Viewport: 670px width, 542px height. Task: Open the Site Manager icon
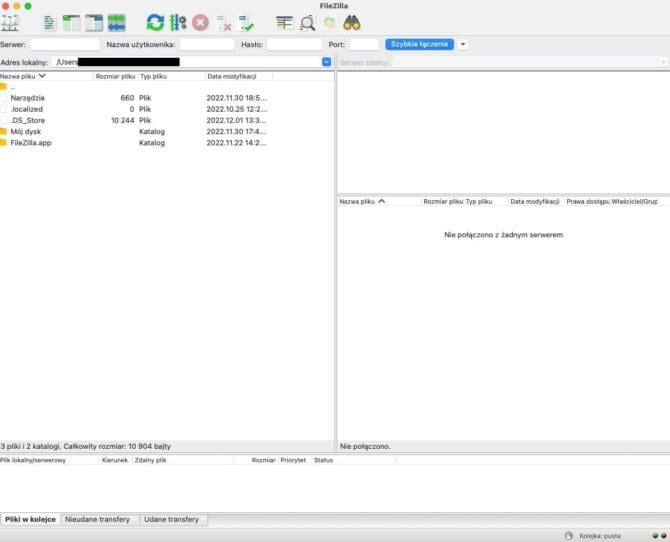click(x=10, y=22)
